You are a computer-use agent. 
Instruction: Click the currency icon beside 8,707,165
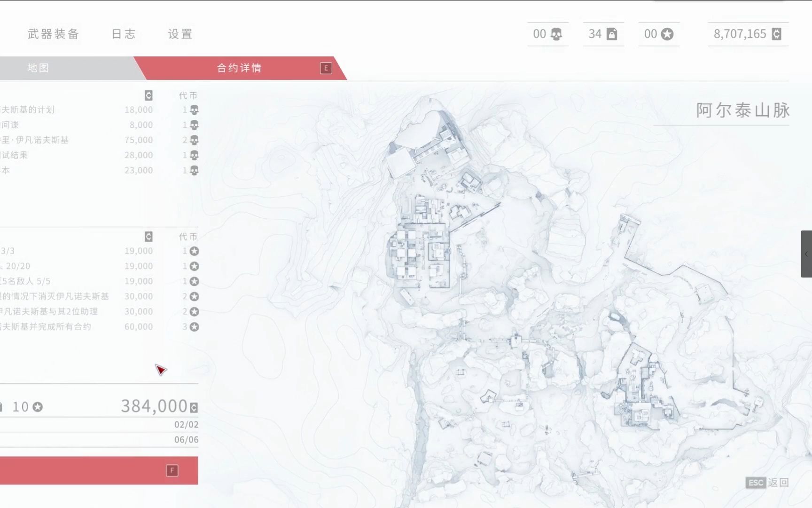click(776, 34)
